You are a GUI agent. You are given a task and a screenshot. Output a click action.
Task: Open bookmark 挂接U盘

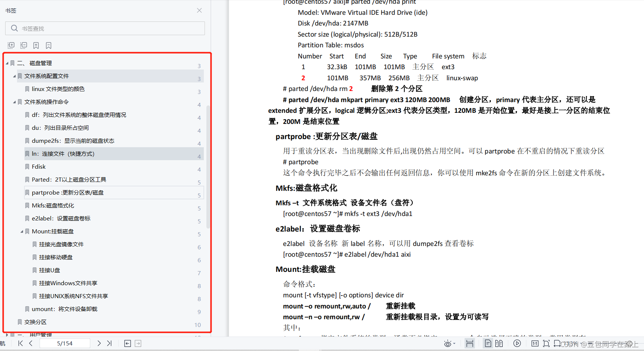50,270
